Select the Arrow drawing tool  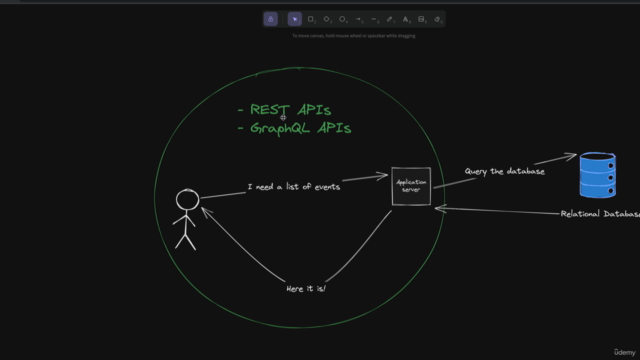[x=359, y=19]
